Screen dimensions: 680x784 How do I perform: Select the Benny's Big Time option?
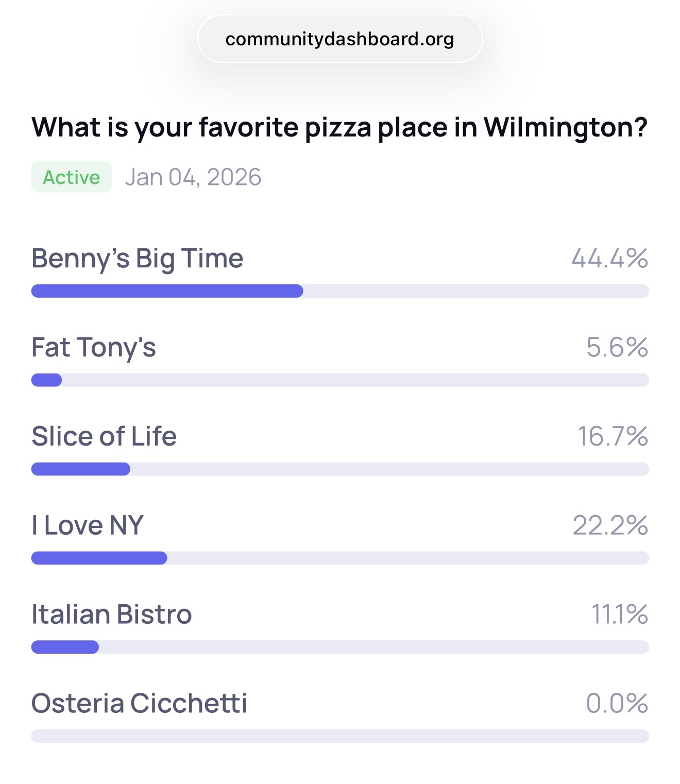137,259
